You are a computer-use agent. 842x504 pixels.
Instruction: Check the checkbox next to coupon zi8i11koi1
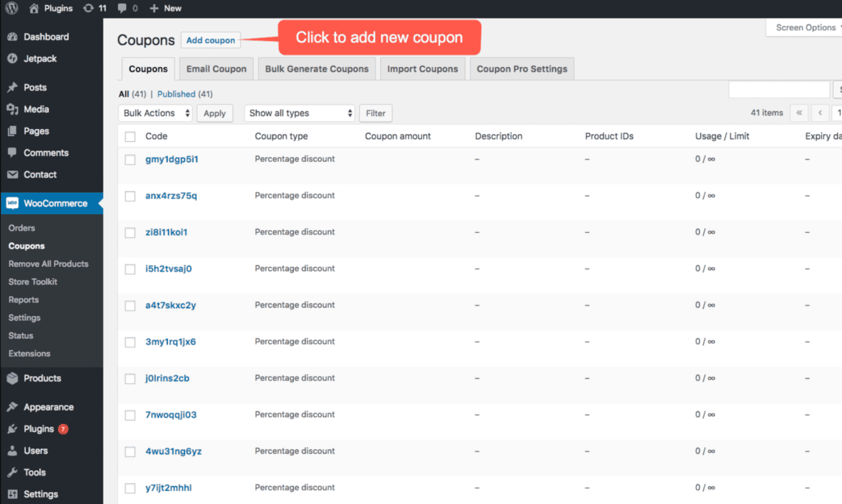pos(130,232)
